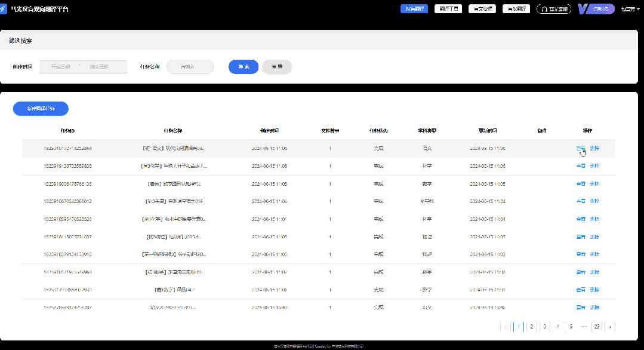Image resolution: width=644 pixels, height=350 pixels.
Task: Click the 任务名称 column header
Action: coord(173,131)
